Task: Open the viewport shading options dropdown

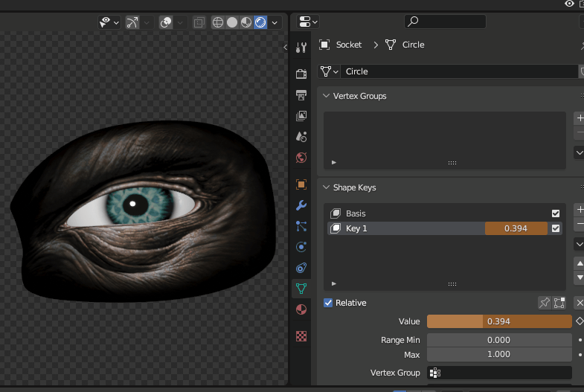Action: (275, 22)
